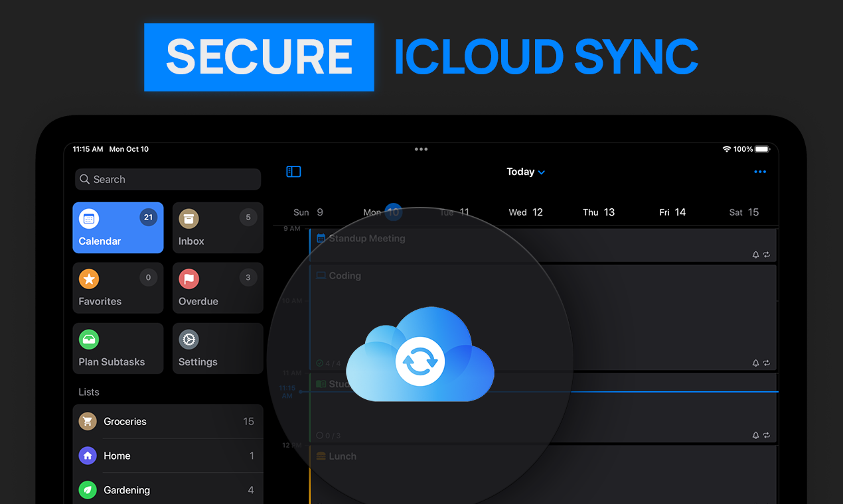Click the Settings gear icon
Image resolution: width=843 pixels, height=504 pixels.
pos(189,339)
